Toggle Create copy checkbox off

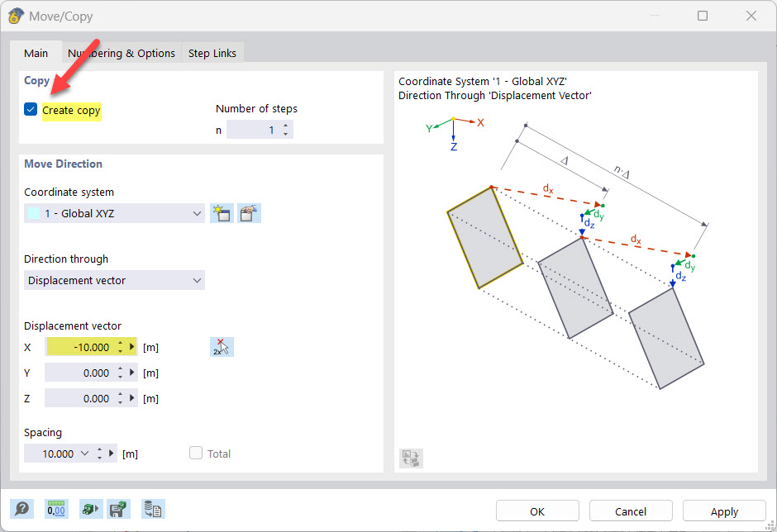(x=30, y=108)
